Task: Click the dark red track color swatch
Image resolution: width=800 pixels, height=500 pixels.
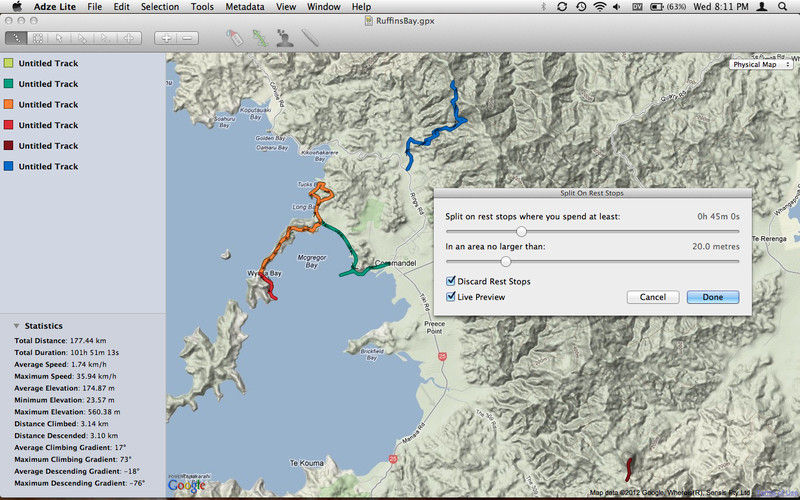Action: click(8, 145)
